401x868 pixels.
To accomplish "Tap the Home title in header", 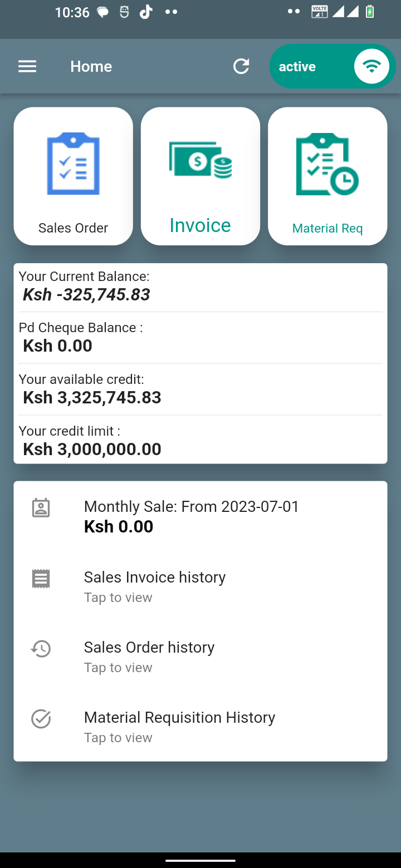I will (91, 67).
